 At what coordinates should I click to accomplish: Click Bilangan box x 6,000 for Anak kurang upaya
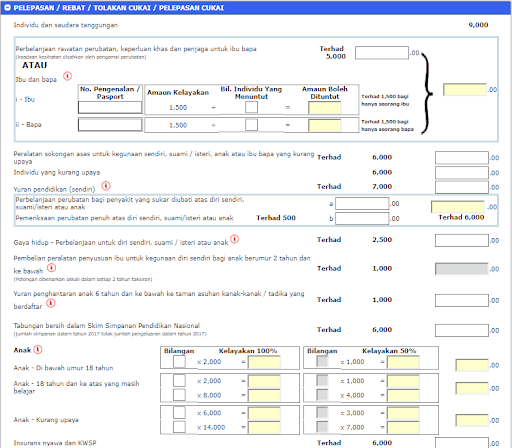179,413
